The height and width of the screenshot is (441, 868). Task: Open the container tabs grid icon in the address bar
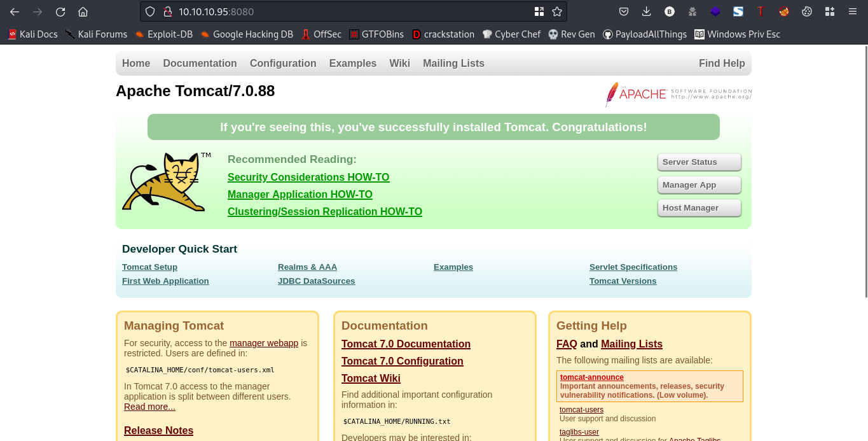tap(539, 11)
